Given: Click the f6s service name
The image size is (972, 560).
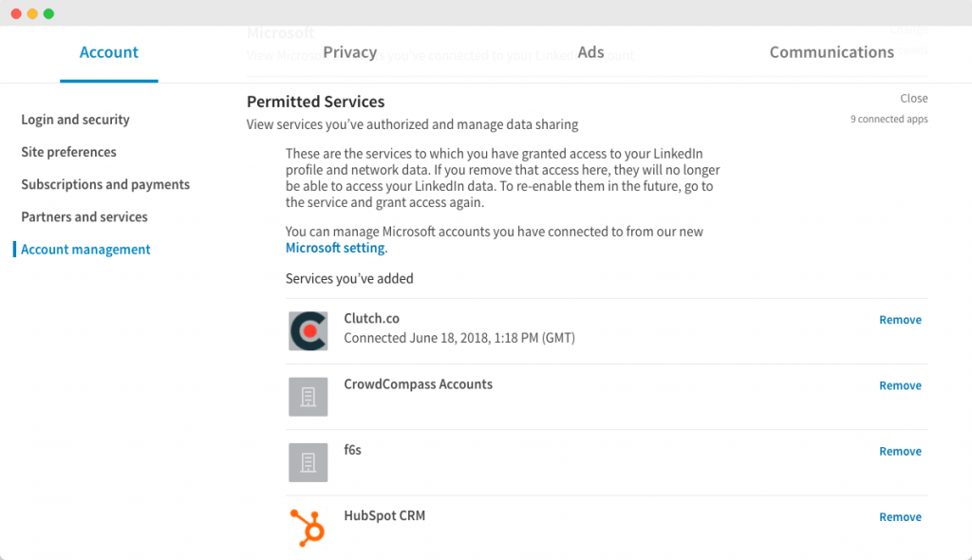Looking at the screenshot, I should coord(353,450).
